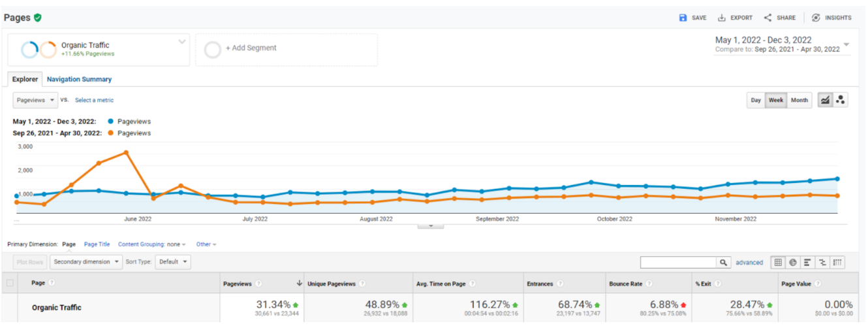Image resolution: width=868 pixels, height=330 pixels.
Task: Set graph interval to Month
Action: 799,100
